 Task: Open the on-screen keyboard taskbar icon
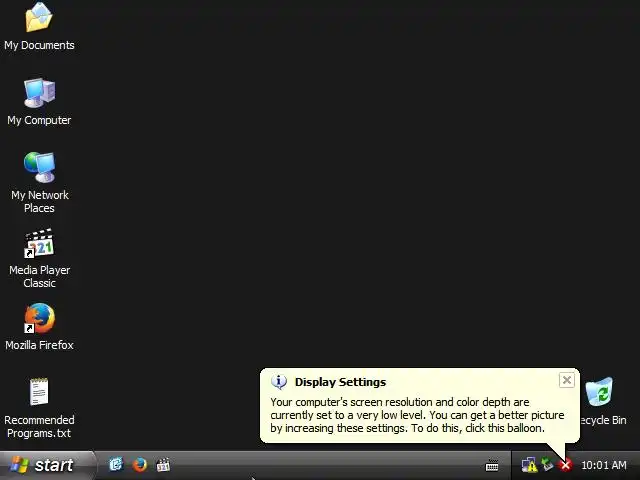tap(492, 465)
